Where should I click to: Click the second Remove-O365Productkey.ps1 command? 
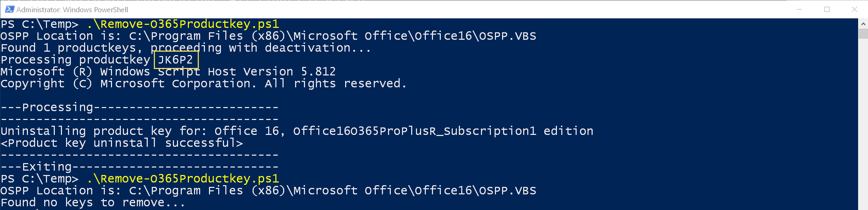(183, 179)
